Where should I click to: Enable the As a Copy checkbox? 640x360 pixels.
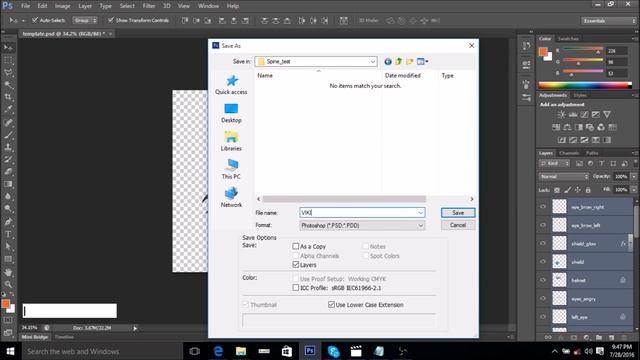[296, 246]
